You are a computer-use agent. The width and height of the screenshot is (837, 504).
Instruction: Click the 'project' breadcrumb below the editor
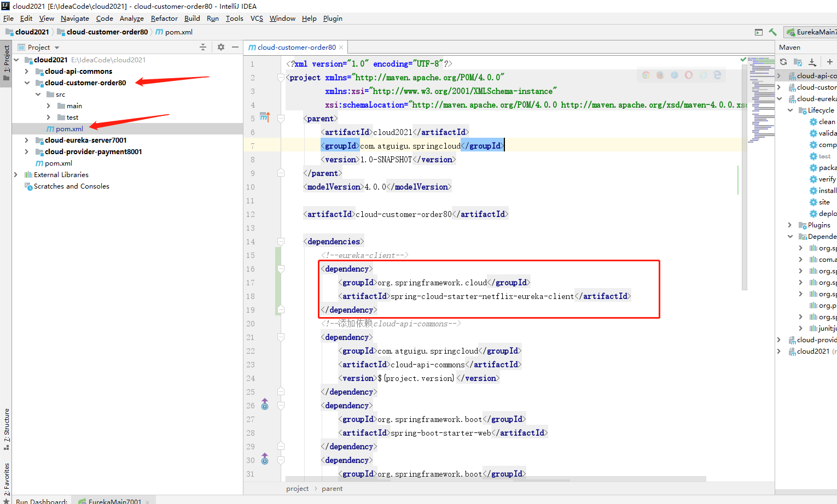pos(297,489)
